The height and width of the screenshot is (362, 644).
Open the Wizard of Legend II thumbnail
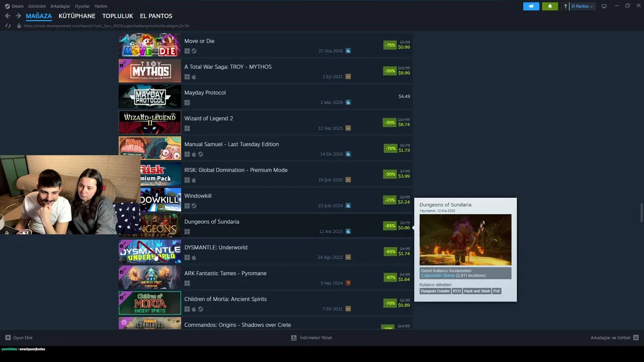click(150, 123)
